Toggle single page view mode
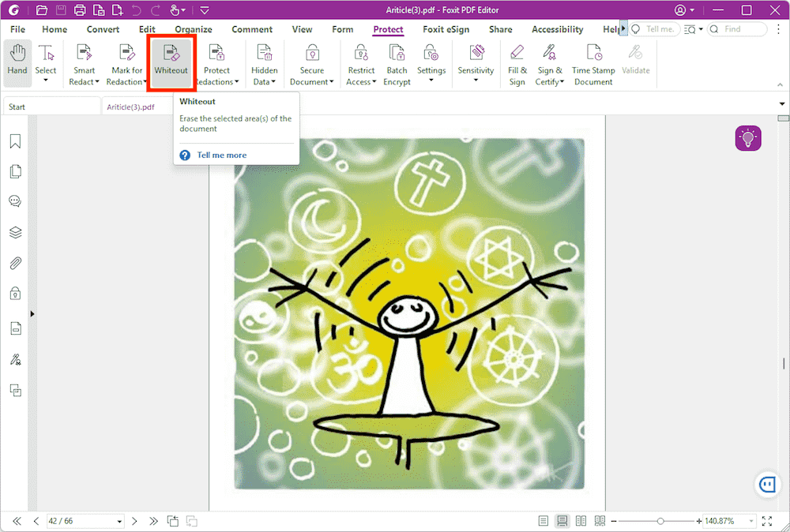The height and width of the screenshot is (532, 790). [x=543, y=521]
